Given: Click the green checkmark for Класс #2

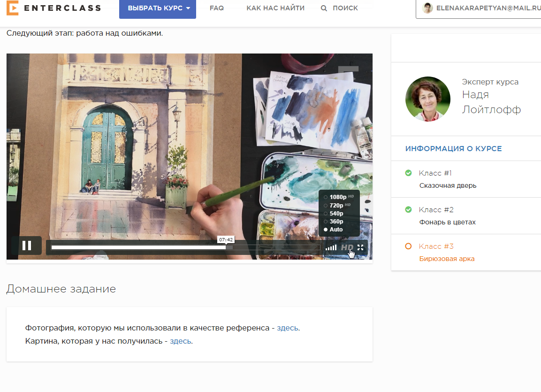Looking at the screenshot, I should coord(408,209).
